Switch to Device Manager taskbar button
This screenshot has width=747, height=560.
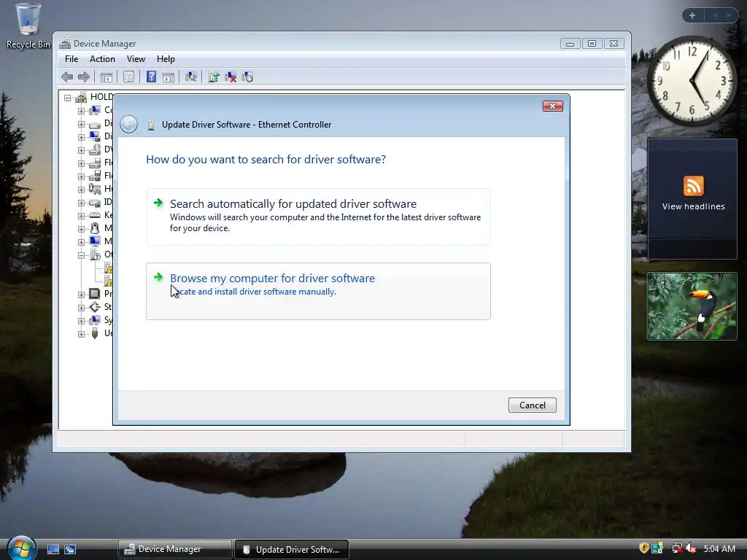(174, 550)
